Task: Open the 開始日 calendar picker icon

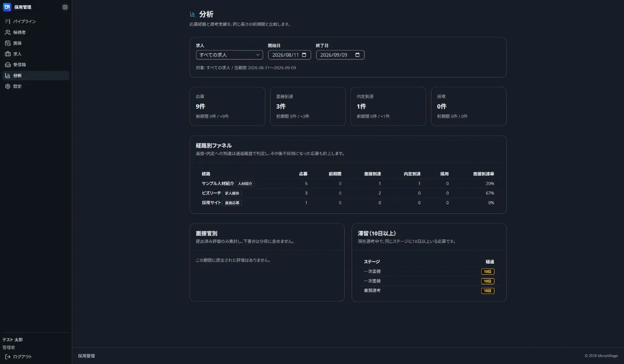Action: coord(304,55)
